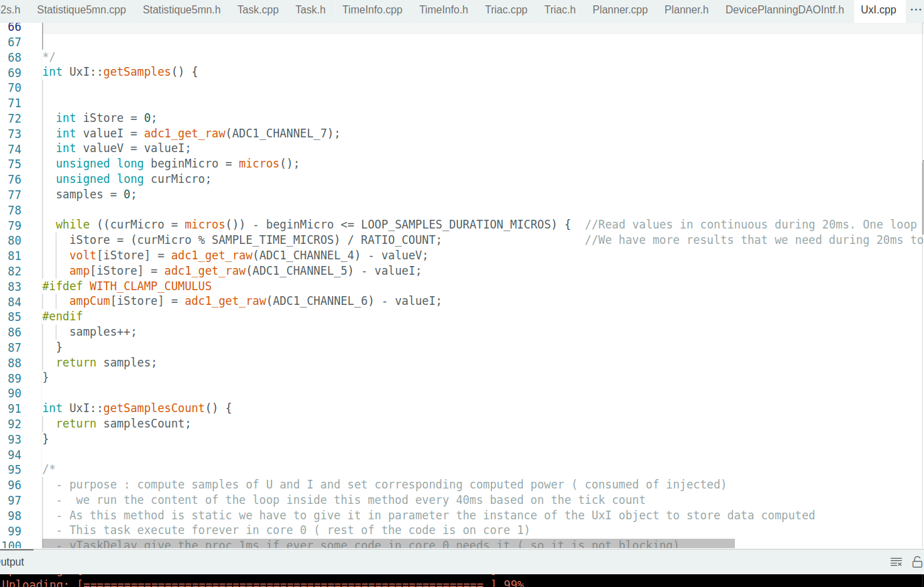
Task: Click the active UxI.cpp tab
Action: [878, 10]
